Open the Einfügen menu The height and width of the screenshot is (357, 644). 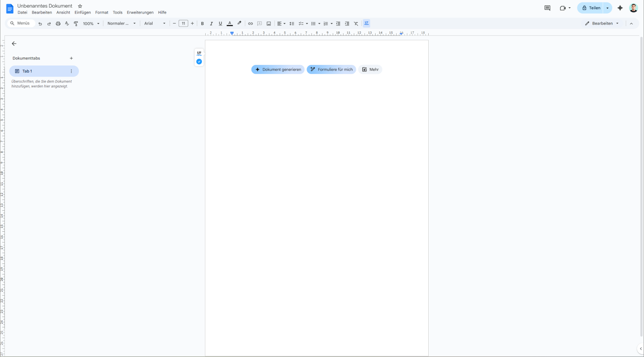click(x=83, y=12)
